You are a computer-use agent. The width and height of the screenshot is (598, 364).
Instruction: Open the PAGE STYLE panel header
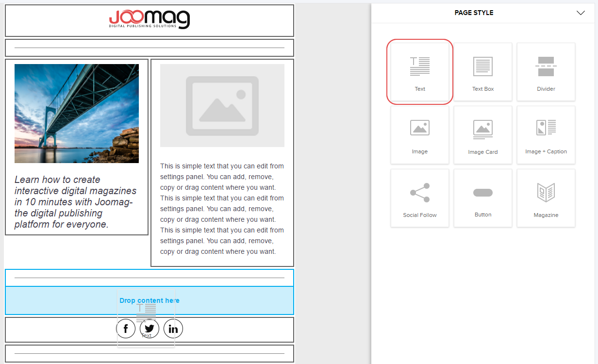(474, 13)
